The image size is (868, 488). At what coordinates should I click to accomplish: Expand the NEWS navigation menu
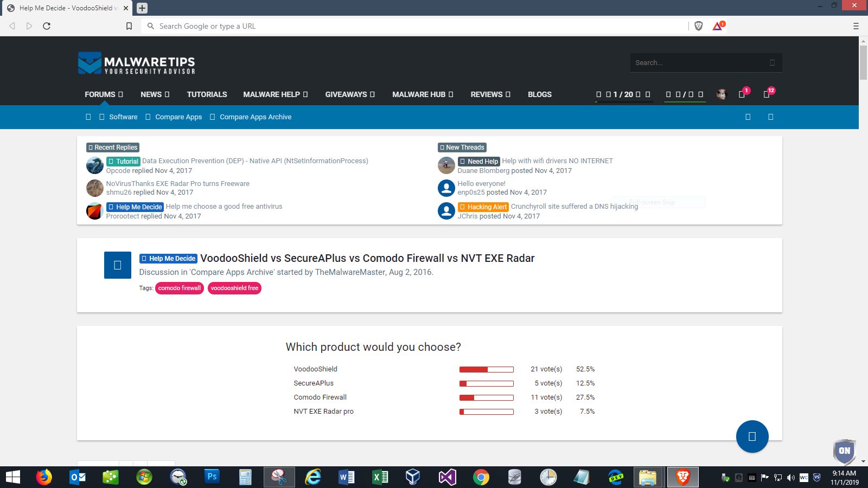[x=155, y=94]
